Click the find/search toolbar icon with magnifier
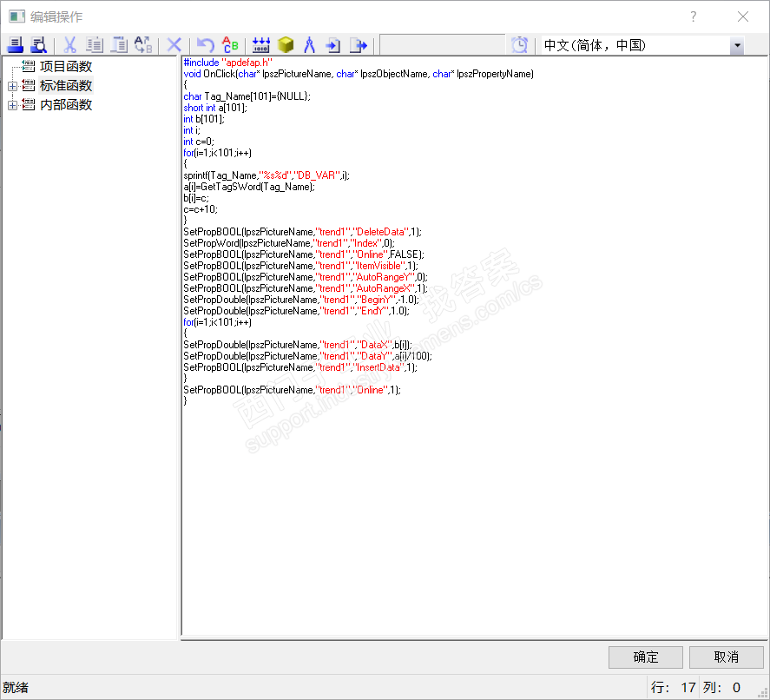770x700 pixels. pos(38,45)
